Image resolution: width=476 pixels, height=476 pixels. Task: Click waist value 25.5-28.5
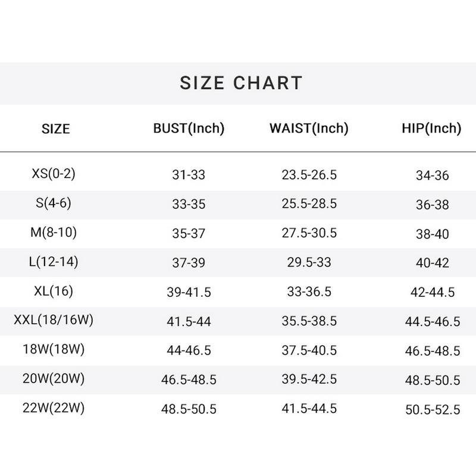[x=309, y=204]
